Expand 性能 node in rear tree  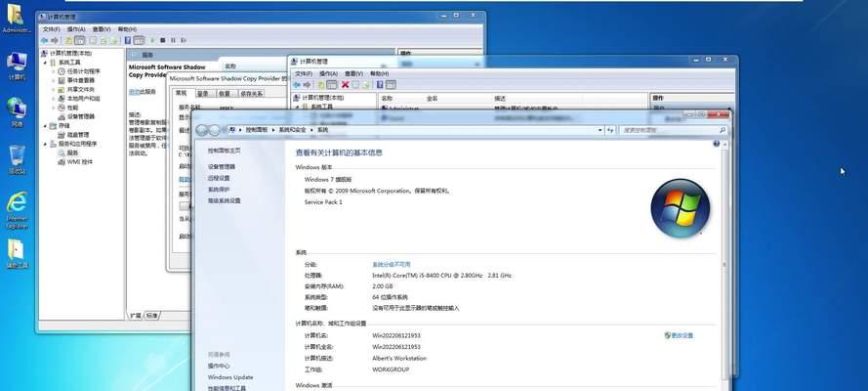coord(54,108)
